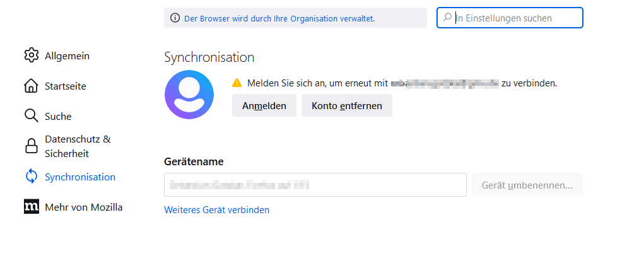Click the Gerät umbenennen button
644x280 pixels.
(x=527, y=185)
